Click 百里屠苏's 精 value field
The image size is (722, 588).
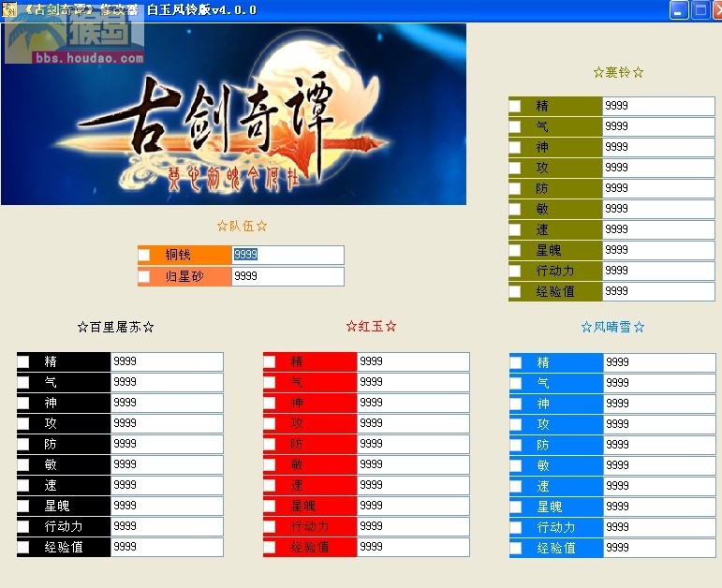167,362
